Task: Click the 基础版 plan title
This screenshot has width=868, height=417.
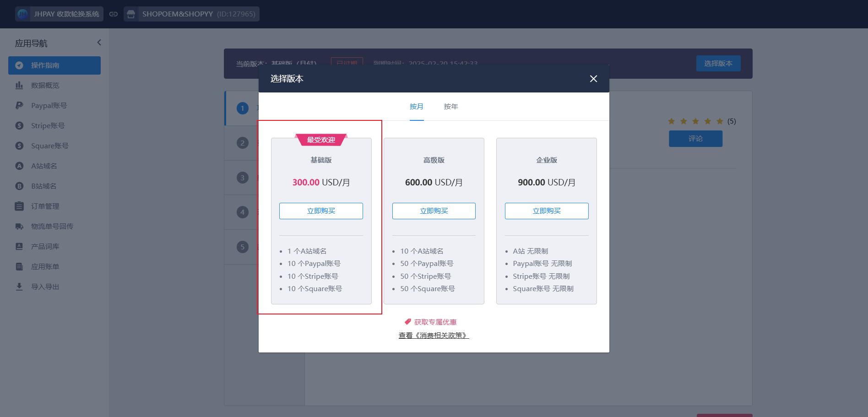Action: 321,160
